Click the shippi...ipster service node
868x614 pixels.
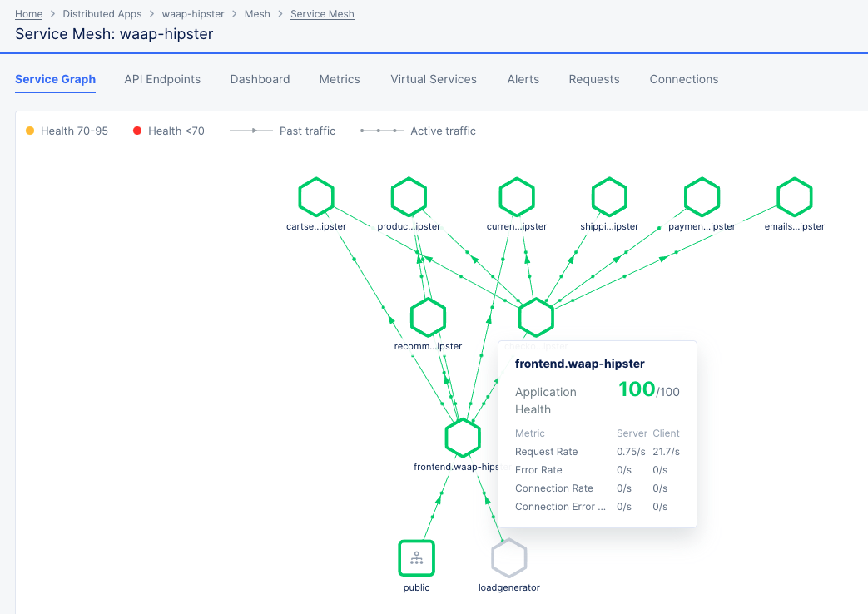pyautogui.click(x=609, y=196)
